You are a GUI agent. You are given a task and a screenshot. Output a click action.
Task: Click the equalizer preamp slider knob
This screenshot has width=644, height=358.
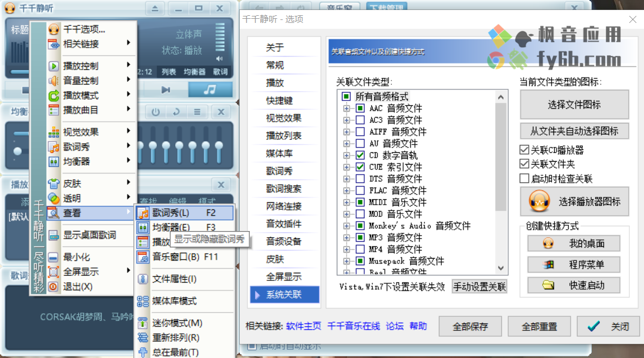tap(18, 151)
